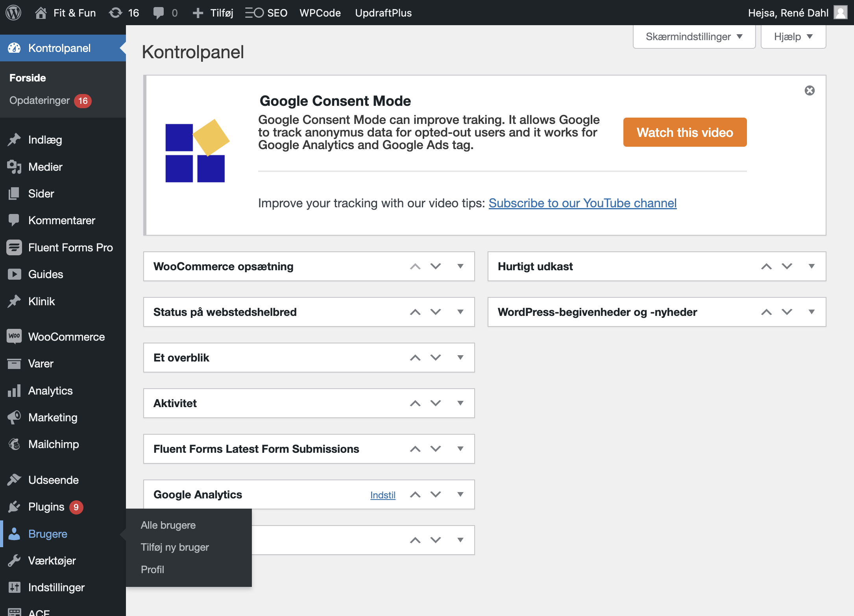Screen dimensions: 854x616
Task: Open WPCode admin bar item
Action: 320,13
